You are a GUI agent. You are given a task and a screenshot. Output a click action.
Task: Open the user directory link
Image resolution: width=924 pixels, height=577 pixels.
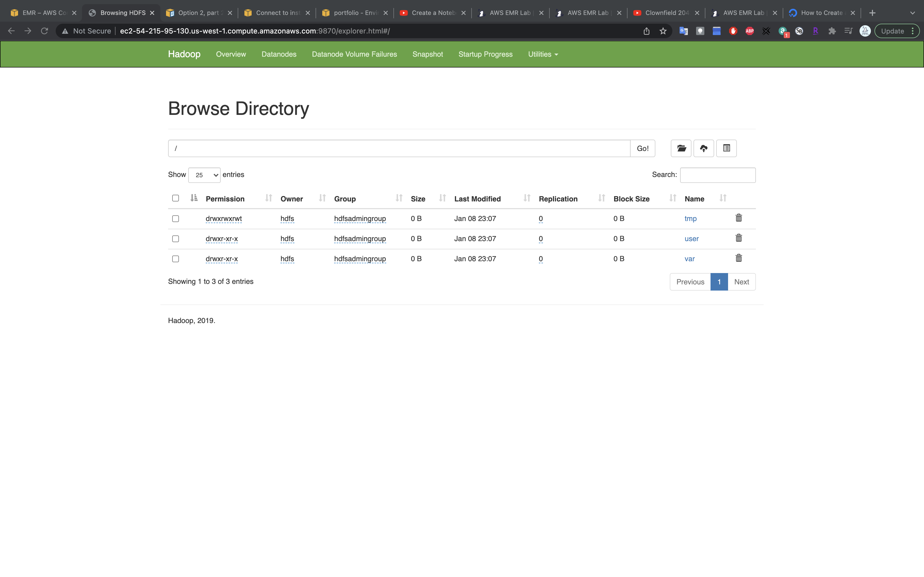pos(691,239)
